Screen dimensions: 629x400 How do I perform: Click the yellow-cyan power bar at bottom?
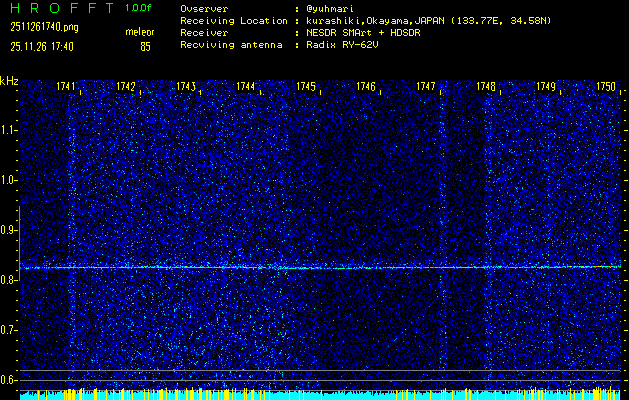[x=320, y=394]
